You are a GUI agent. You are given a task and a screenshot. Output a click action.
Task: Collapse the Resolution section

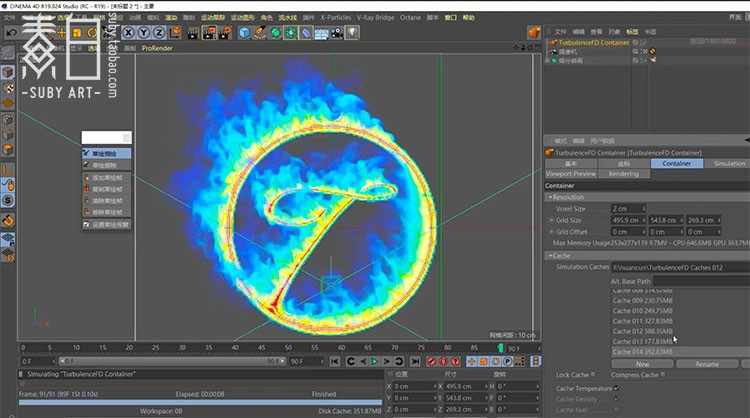pyautogui.click(x=550, y=197)
